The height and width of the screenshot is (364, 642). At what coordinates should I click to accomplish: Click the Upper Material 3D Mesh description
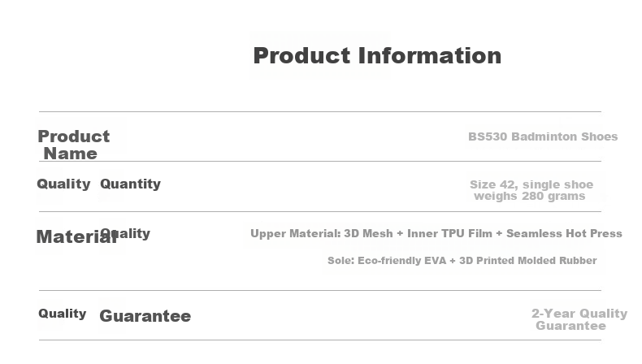436,234
